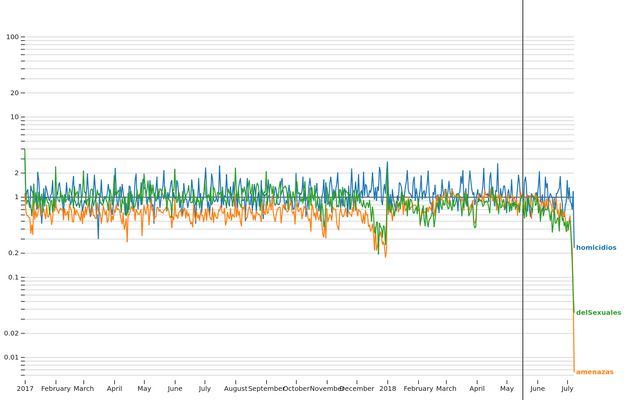640x400 pixels.
Task: Click the November axis label
Action: (326, 388)
